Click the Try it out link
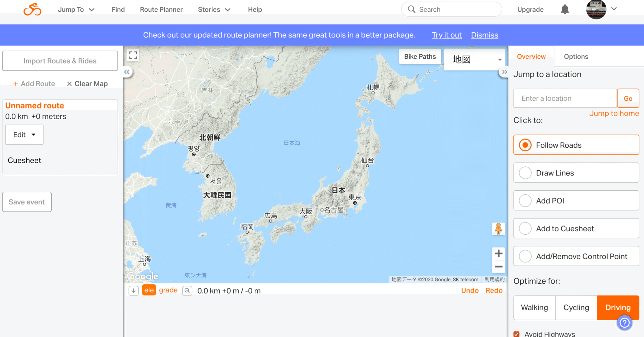Screen dimensions: 644x337 coord(447,35)
